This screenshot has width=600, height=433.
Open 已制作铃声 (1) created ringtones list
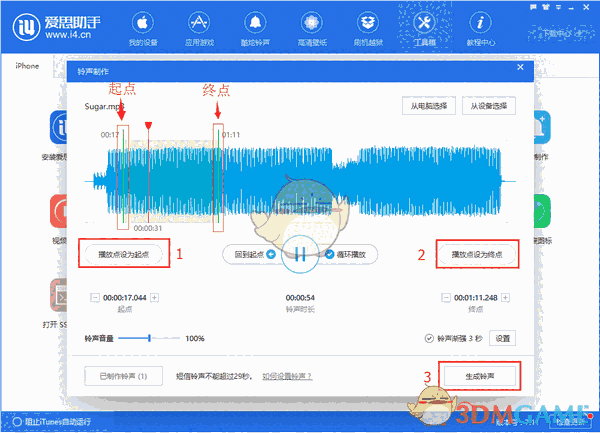(123, 376)
